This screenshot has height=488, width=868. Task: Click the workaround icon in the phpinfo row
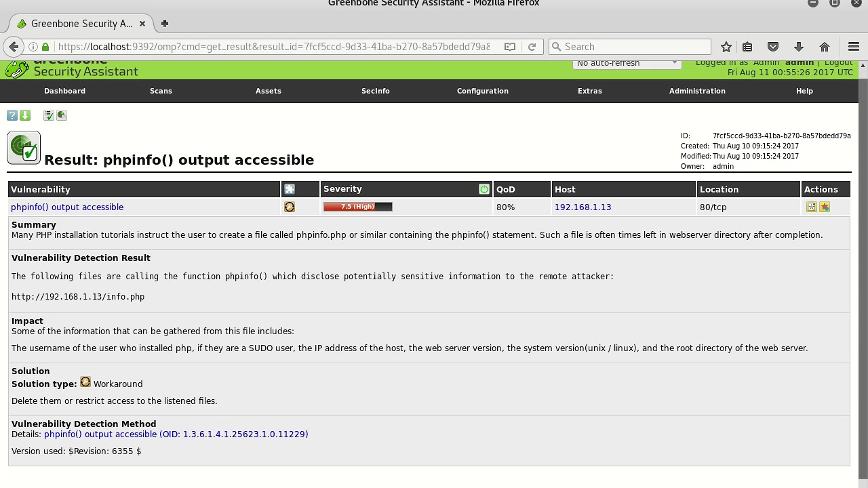tap(290, 207)
